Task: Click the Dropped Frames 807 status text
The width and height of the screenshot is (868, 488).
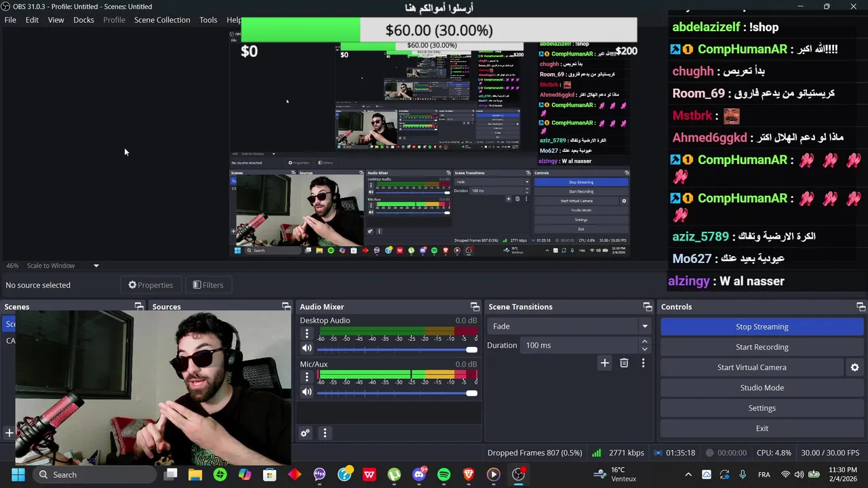Action: click(x=534, y=453)
